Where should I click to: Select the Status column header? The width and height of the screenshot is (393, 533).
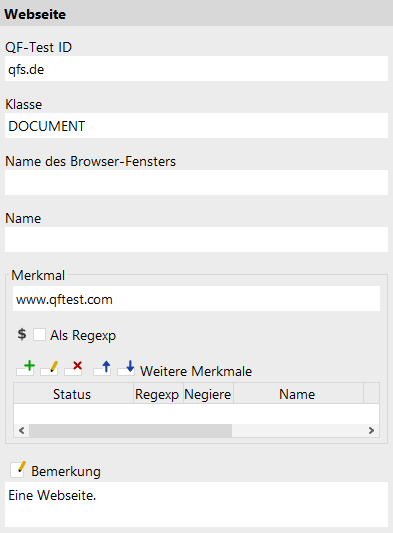tap(73, 394)
